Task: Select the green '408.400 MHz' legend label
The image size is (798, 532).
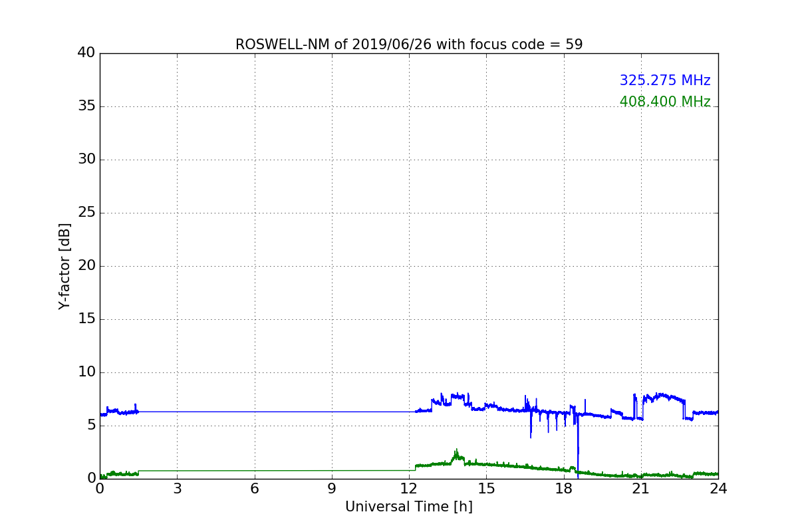Action: (x=665, y=102)
